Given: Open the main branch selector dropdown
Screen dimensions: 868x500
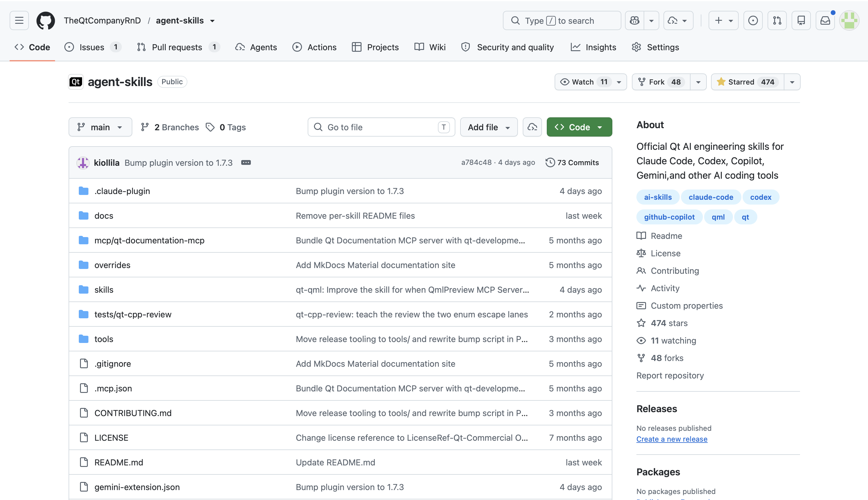Looking at the screenshot, I should click(x=100, y=127).
